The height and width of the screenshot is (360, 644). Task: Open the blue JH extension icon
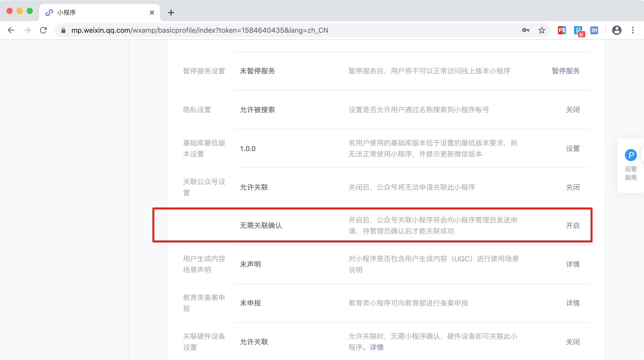click(x=594, y=30)
